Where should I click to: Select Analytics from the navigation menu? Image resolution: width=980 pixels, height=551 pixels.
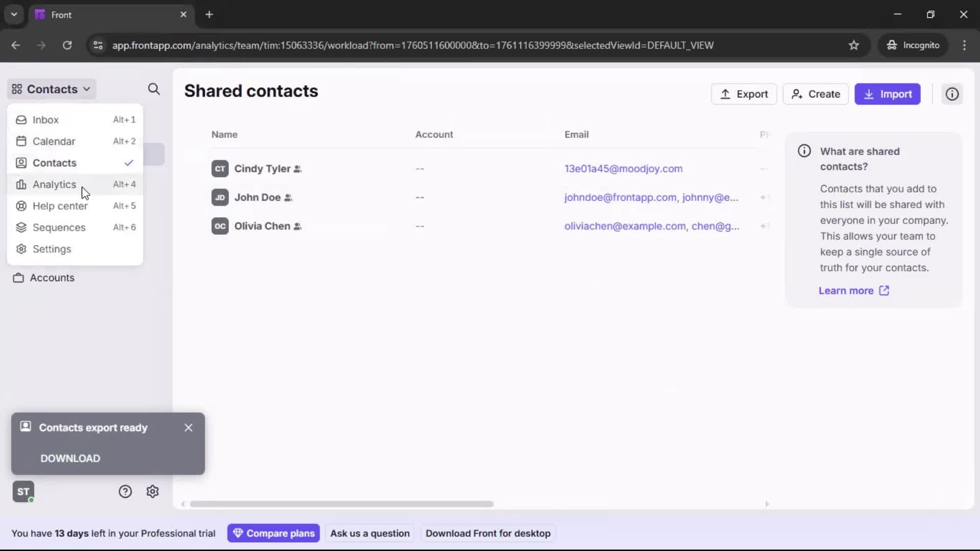click(54, 185)
